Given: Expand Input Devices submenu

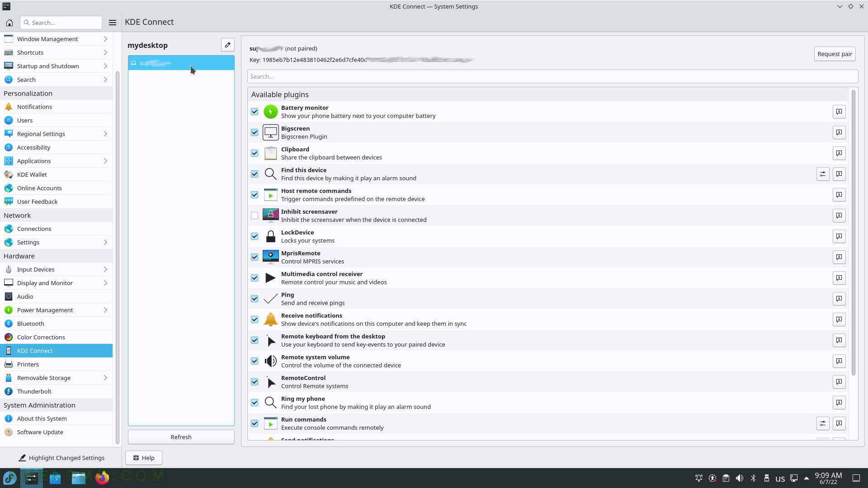Looking at the screenshot, I should 105,269.
